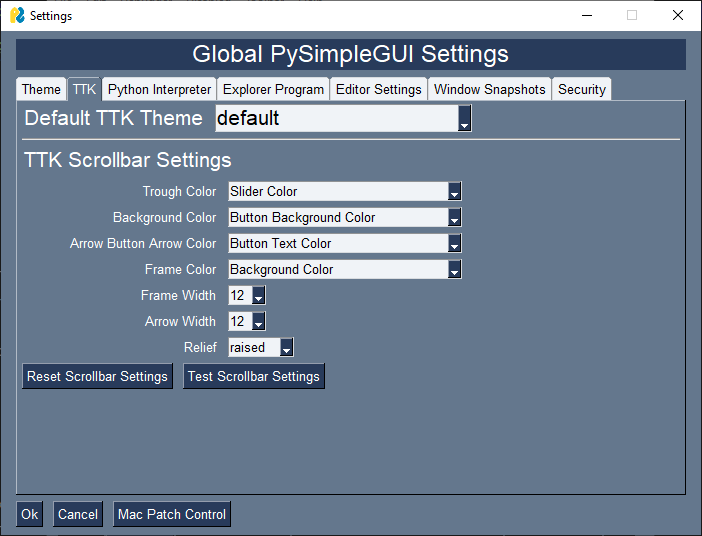Viewport: 702px width, 536px height.
Task: Open the Relief dropdown showing raised
Action: pos(286,348)
